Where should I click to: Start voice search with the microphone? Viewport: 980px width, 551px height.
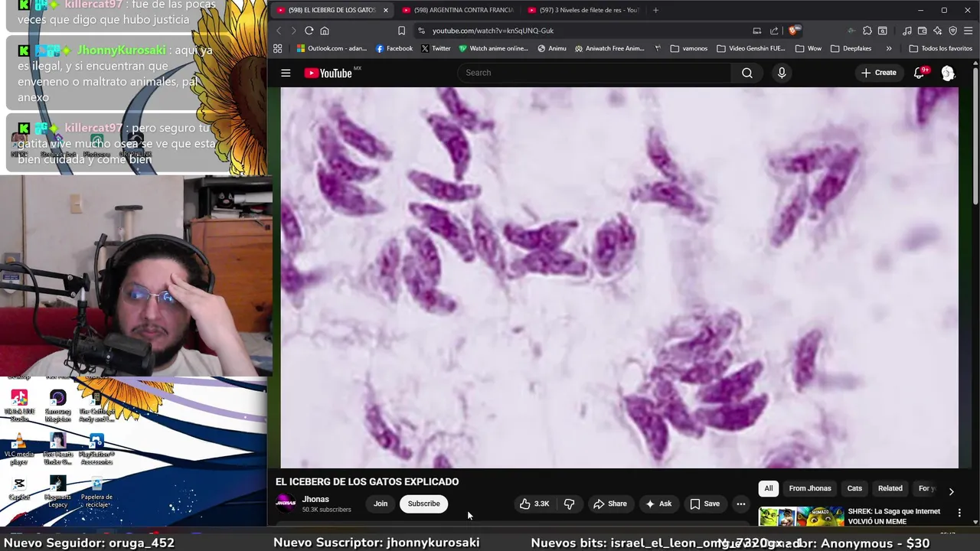[x=782, y=73]
